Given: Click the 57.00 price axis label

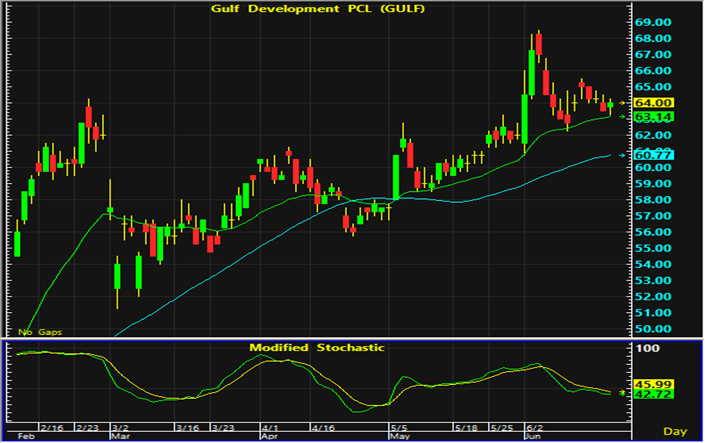Looking at the screenshot, I should 653,216.
